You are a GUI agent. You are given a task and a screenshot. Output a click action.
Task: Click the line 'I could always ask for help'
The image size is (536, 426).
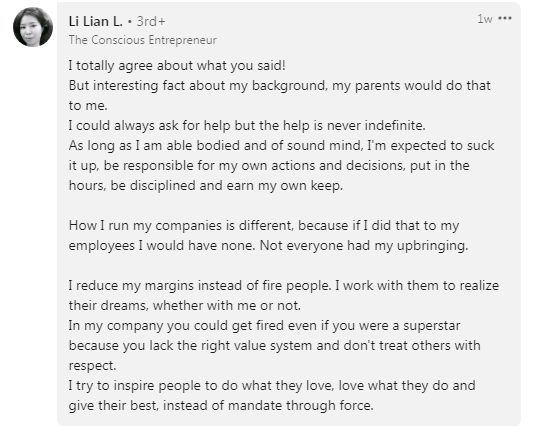click(247, 125)
